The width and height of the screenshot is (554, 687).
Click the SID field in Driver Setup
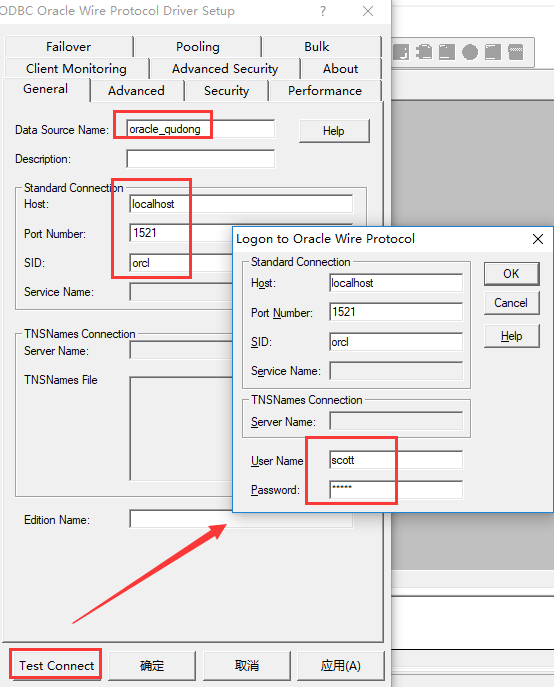tap(181, 263)
